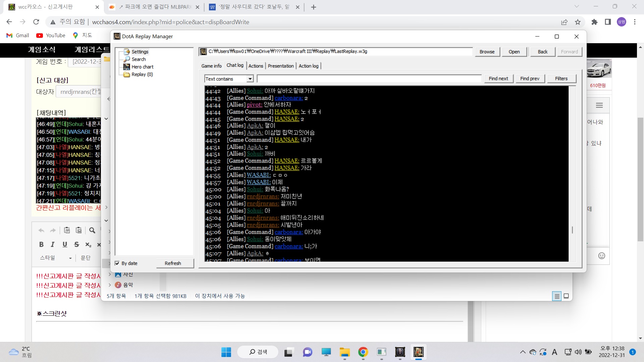The image size is (644, 362).
Task: Switch to the Chat log tab
Action: (235, 65)
